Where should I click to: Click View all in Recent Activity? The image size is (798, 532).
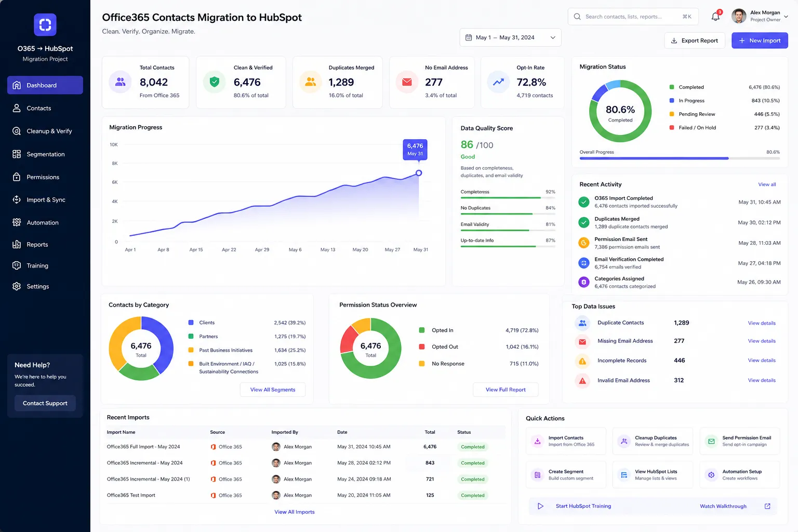point(767,184)
